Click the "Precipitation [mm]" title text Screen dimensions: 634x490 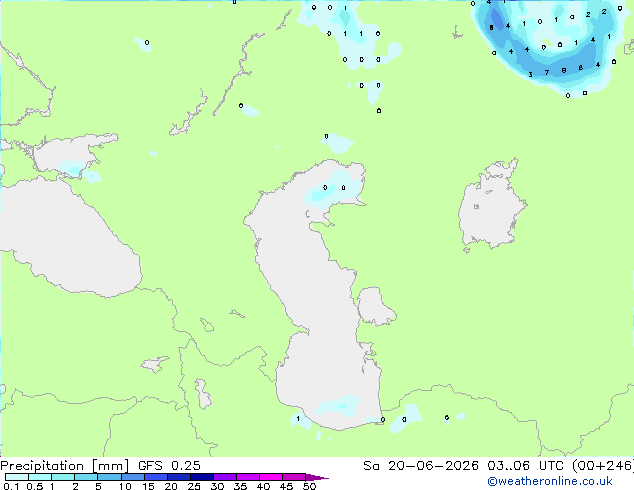(x=64, y=466)
